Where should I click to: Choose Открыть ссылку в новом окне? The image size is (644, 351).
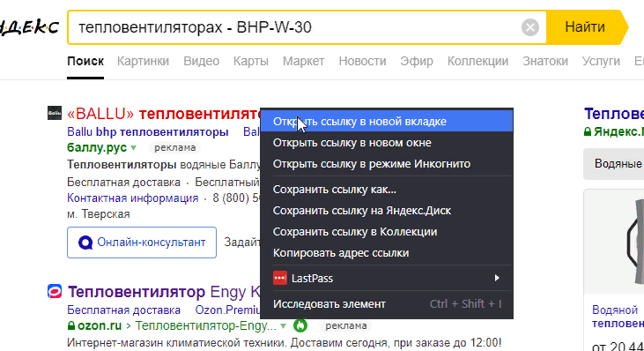coord(387,143)
